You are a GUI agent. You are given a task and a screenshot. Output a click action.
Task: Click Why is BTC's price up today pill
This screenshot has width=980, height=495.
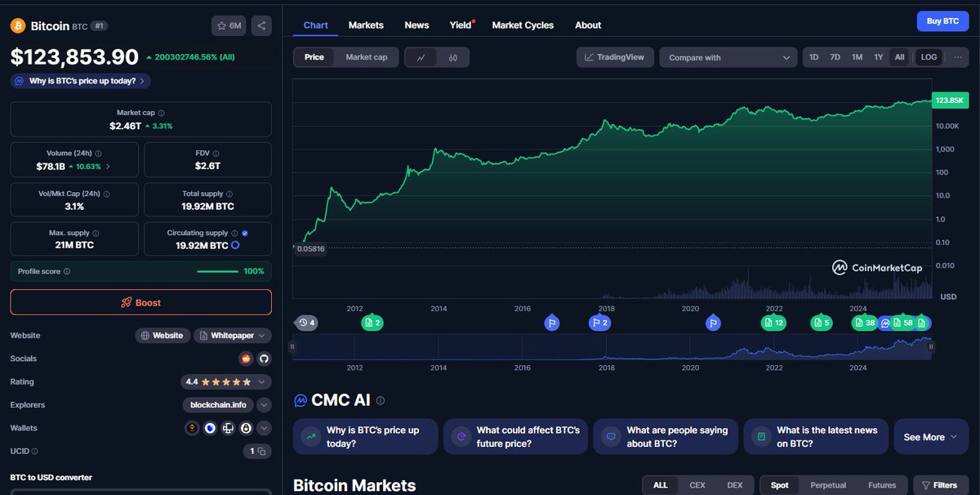[81, 81]
